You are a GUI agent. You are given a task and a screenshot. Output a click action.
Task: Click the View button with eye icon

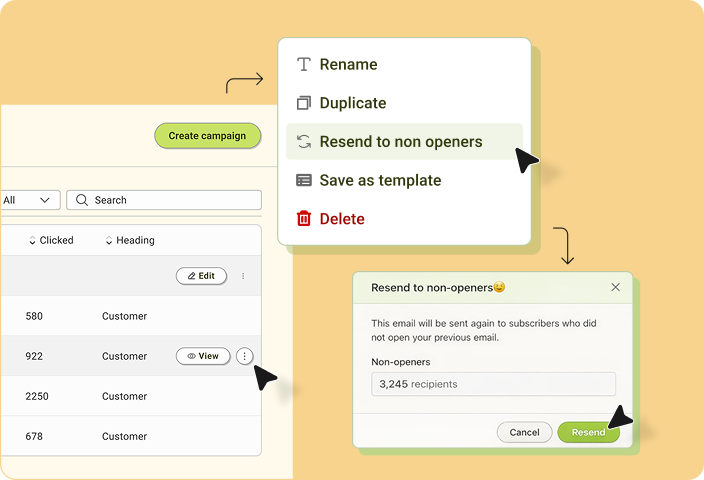(203, 356)
